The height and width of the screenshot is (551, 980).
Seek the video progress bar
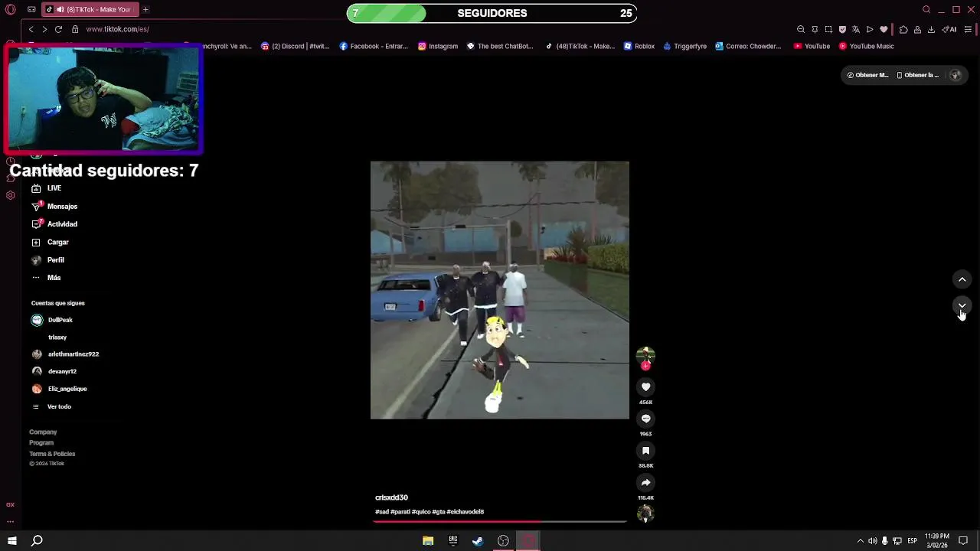(x=500, y=522)
